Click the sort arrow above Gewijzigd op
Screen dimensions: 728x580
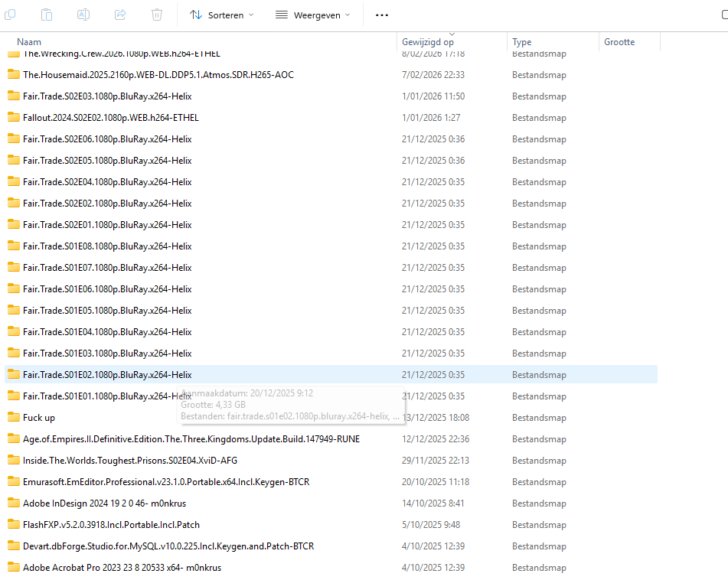(452, 34)
